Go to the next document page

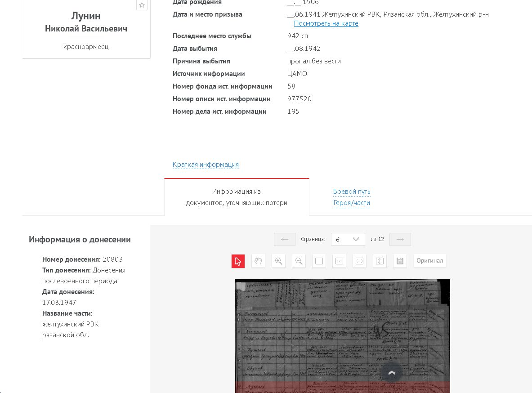point(400,239)
